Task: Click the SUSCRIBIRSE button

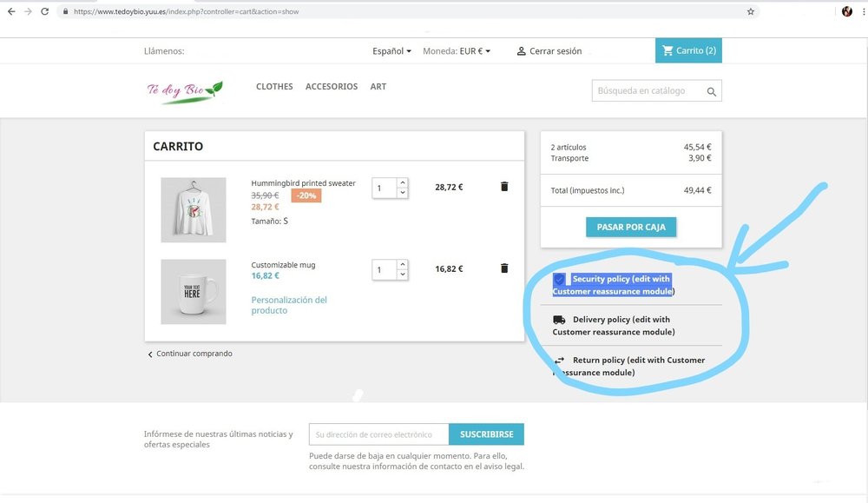Action: [x=487, y=434]
